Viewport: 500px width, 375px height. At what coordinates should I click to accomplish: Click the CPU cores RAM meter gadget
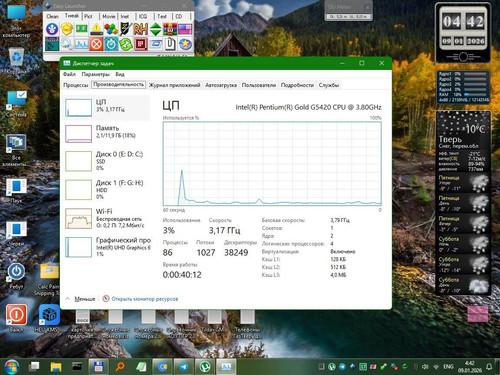(x=463, y=87)
